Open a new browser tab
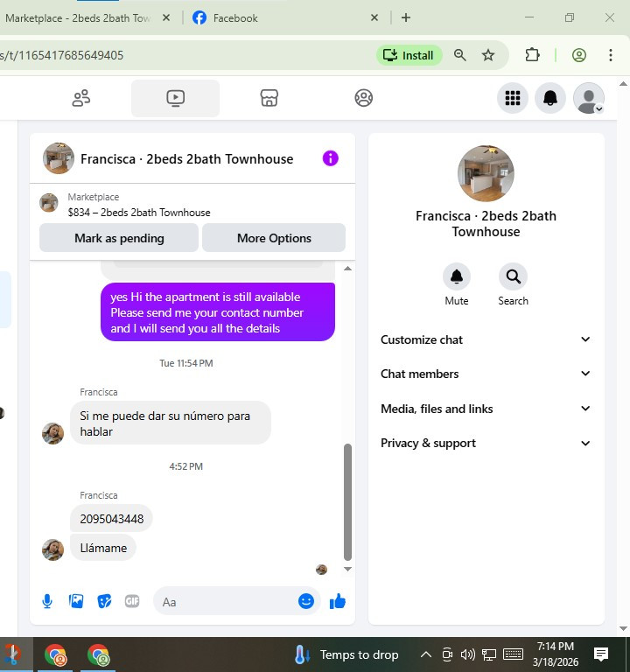The width and height of the screenshot is (630, 672). [406, 17]
